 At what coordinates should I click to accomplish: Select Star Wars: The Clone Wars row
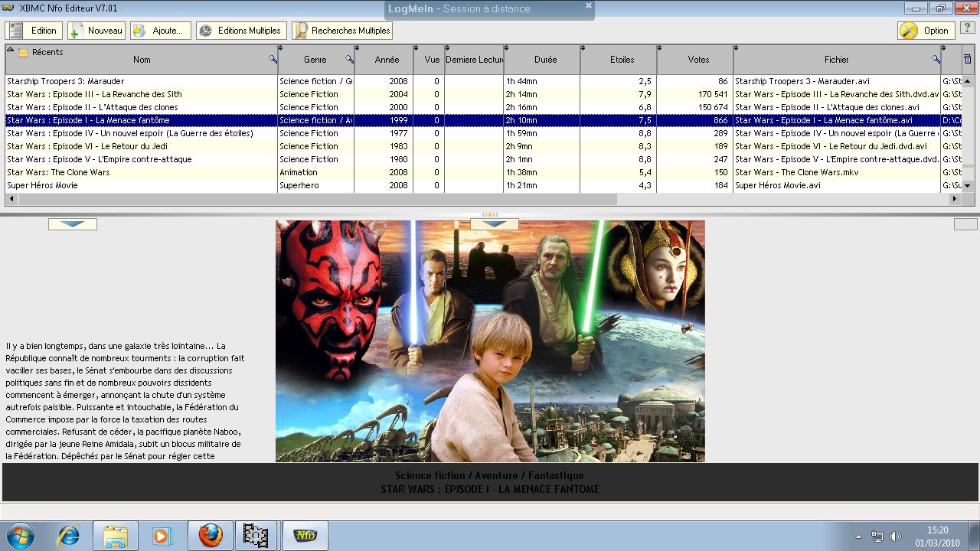pos(482,172)
